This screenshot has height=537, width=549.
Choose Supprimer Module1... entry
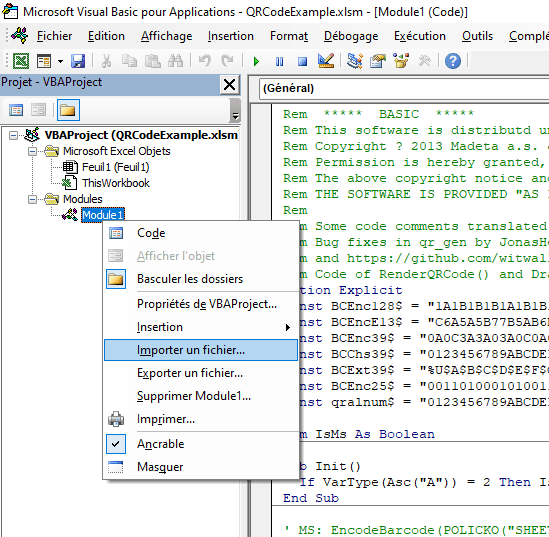[x=201, y=396]
